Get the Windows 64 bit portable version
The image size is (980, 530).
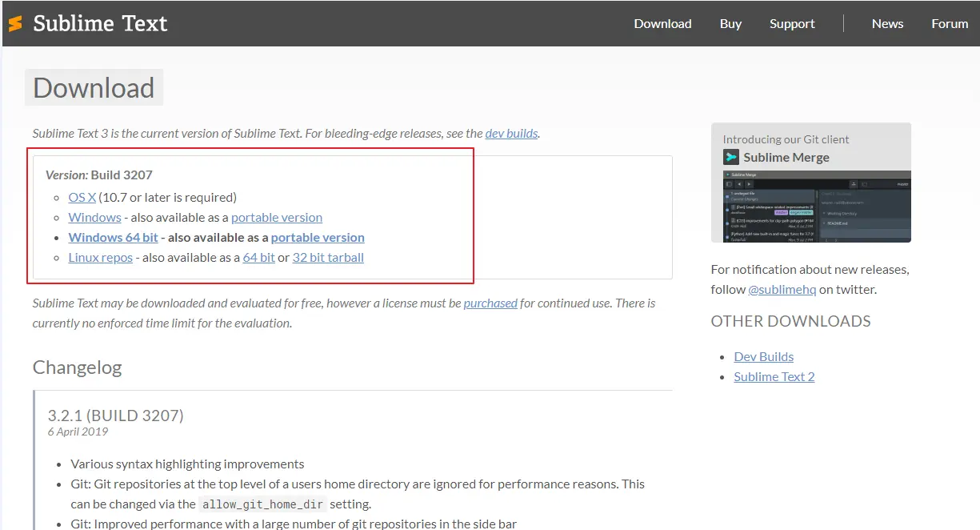[x=318, y=237]
